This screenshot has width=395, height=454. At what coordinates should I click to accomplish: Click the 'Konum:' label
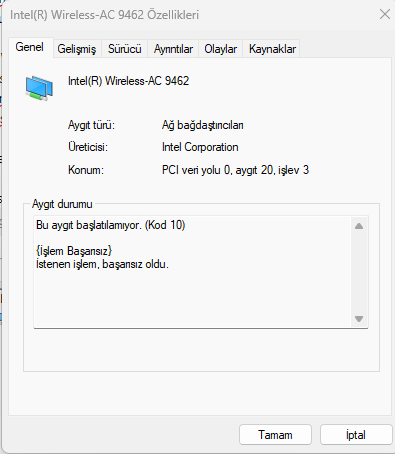point(86,170)
